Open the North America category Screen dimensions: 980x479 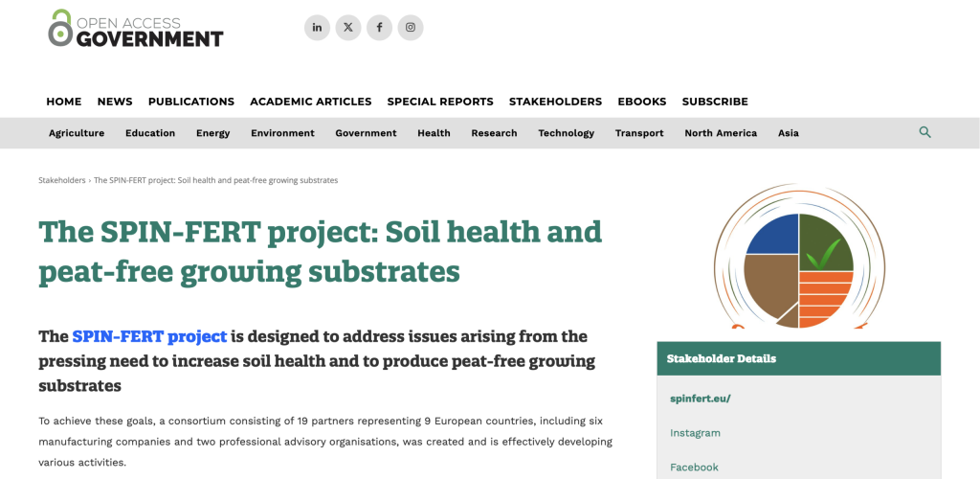[720, 133]
